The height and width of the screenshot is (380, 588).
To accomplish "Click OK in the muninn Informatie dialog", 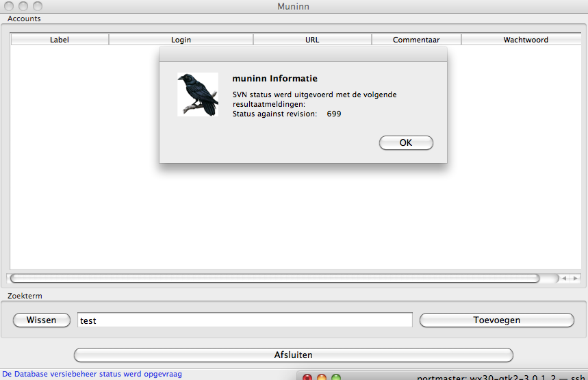I will 406,142.
